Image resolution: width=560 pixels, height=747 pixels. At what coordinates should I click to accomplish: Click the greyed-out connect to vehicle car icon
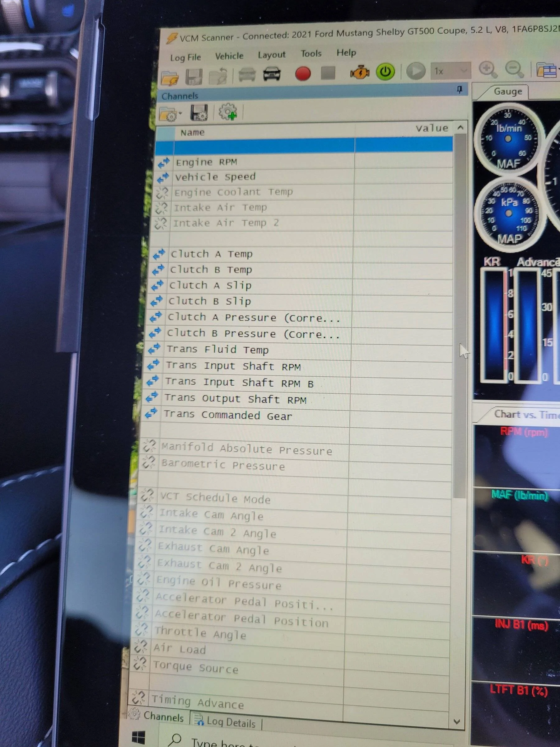tap(247, 74)
